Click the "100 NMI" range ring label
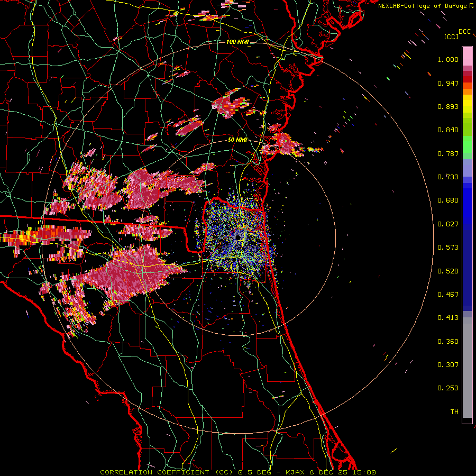 237,42
